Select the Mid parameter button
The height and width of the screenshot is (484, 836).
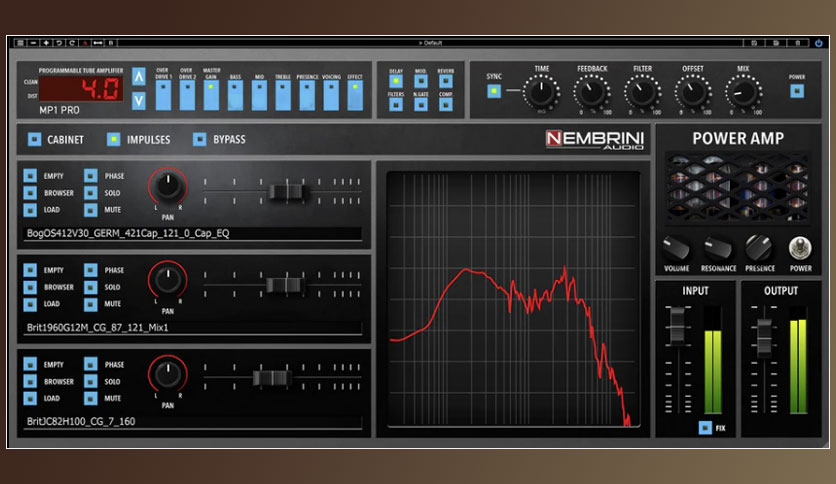coord(259,95)
